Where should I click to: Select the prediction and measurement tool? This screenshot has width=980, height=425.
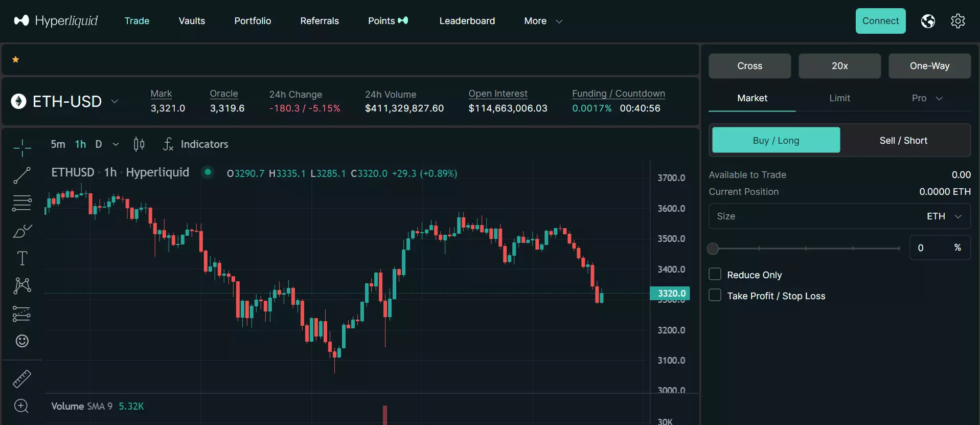[22, 314]
